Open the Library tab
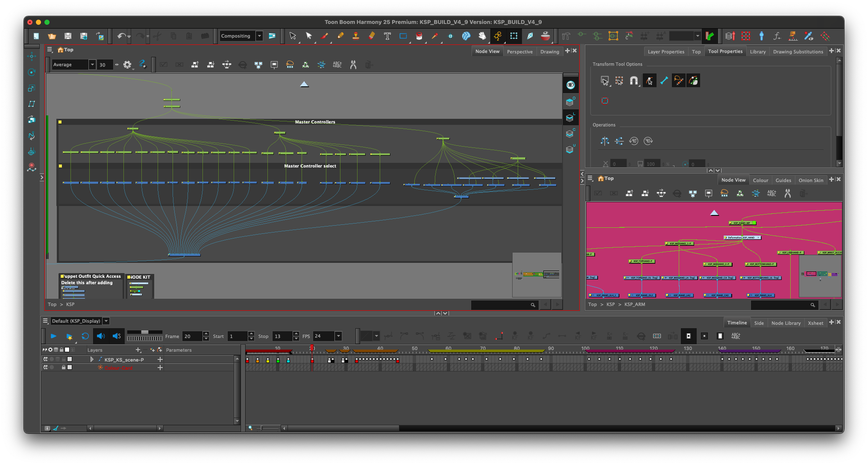Image resolution: width=868 pixels, height=465 pixels. click(x=757, y=52)
